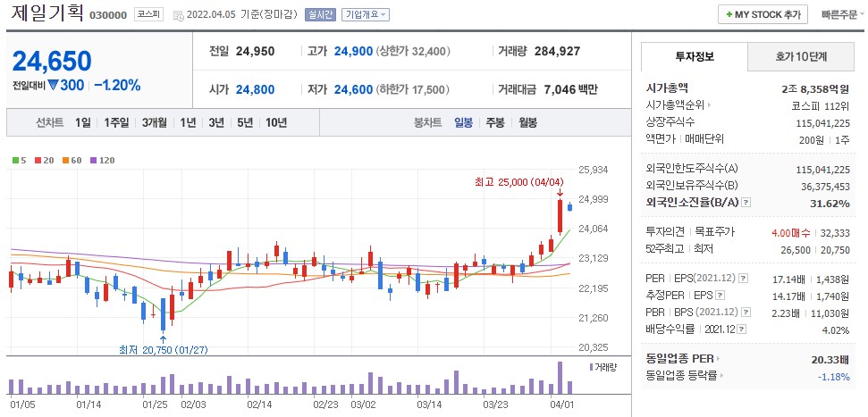The width and height of the screenshot is (868, 417).
Task: Click the 거래대금 value 7,046 백만
Action: tap(571, 89)
